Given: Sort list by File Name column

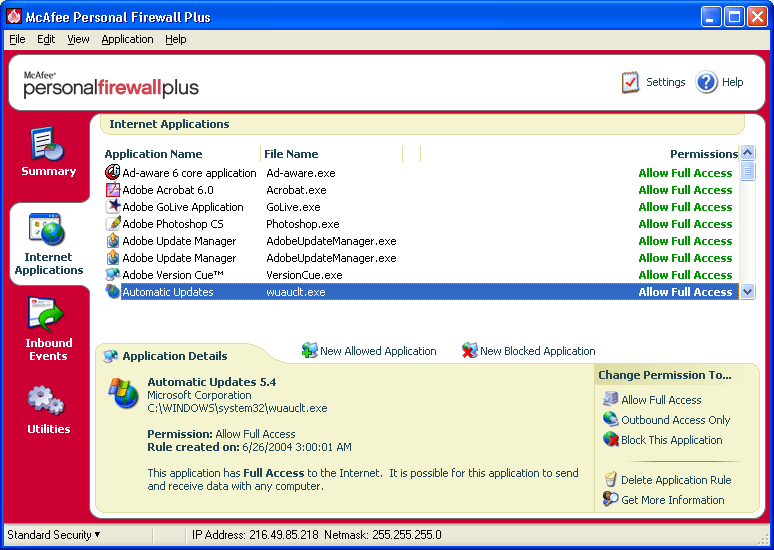Looking at the screenshot, I should (291, 154).
